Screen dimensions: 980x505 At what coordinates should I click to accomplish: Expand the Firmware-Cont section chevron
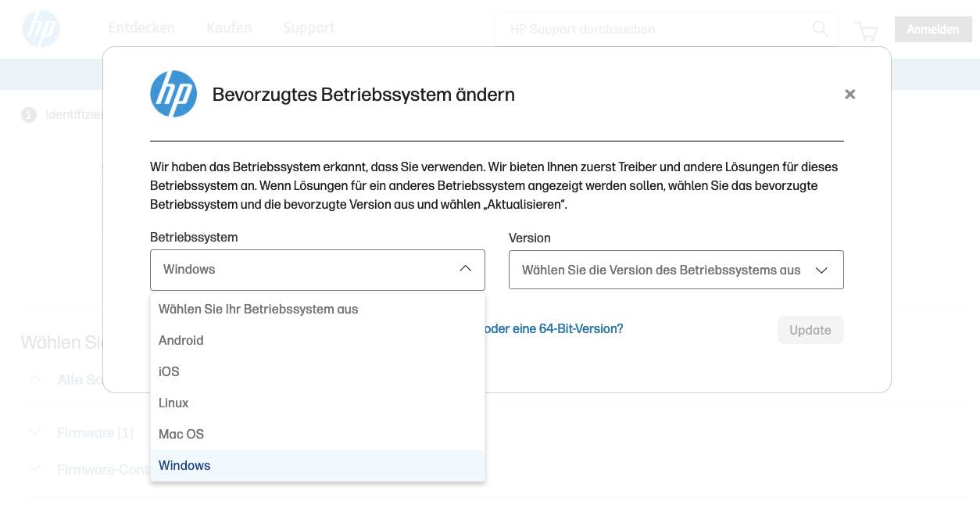[x=34, y=469]
